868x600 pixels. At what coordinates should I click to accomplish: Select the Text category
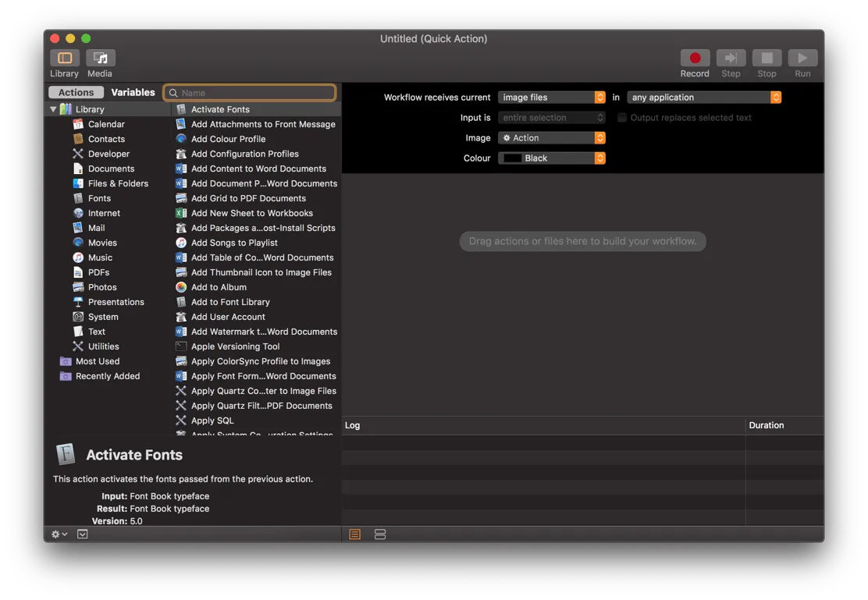point(96,332)
